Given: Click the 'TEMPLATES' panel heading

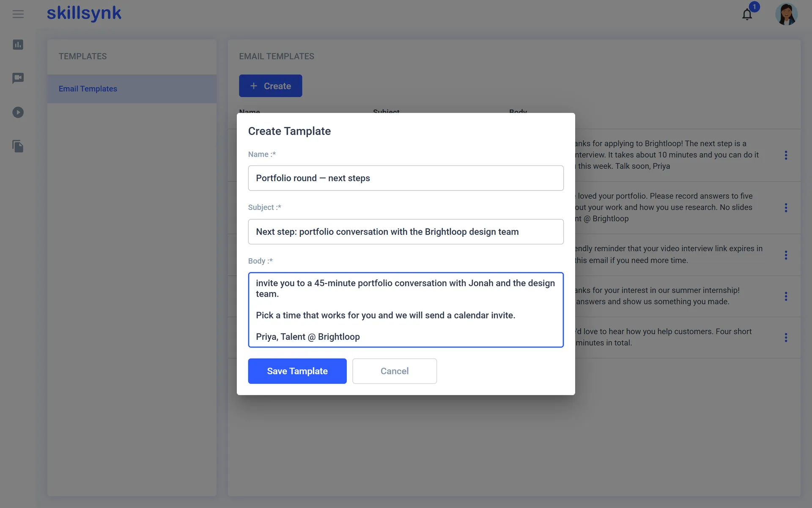Looking at the screenshot, I should pos(82,56).
